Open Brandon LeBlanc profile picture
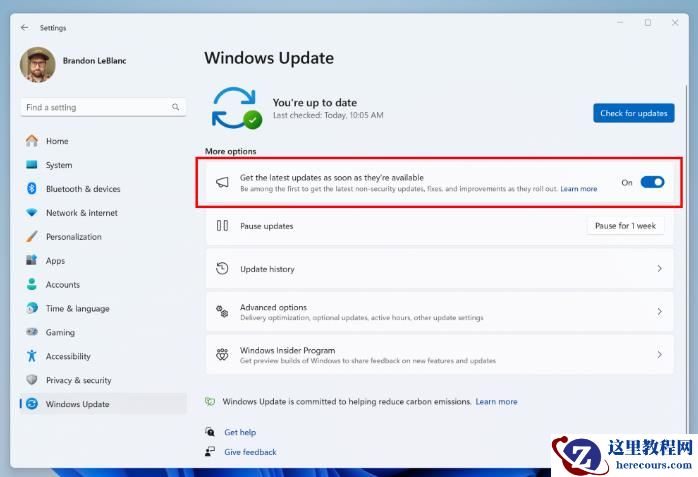This screenshot has width=698, height=477. [x=38, y=65]
